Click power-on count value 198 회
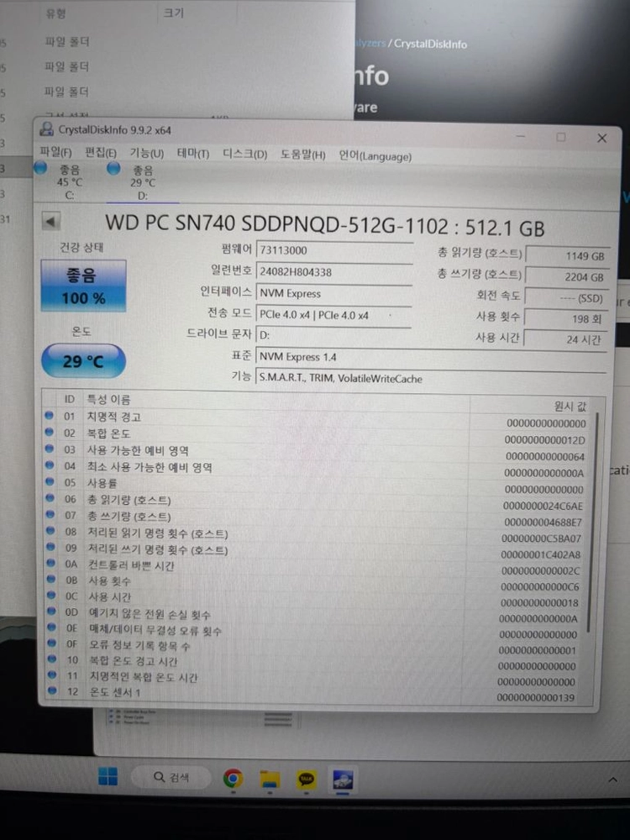The height and width of the screenshot is (840, 630). [565, 318]
